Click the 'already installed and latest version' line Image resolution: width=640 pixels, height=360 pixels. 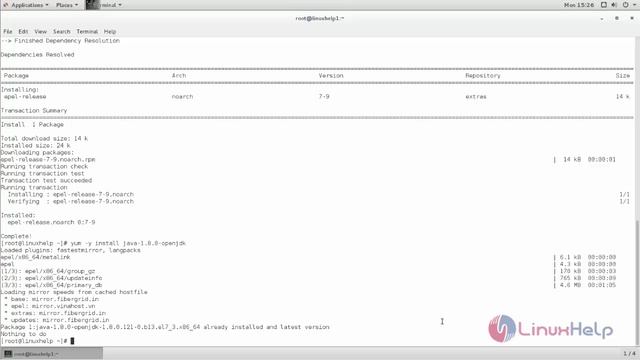click(165, 327)
